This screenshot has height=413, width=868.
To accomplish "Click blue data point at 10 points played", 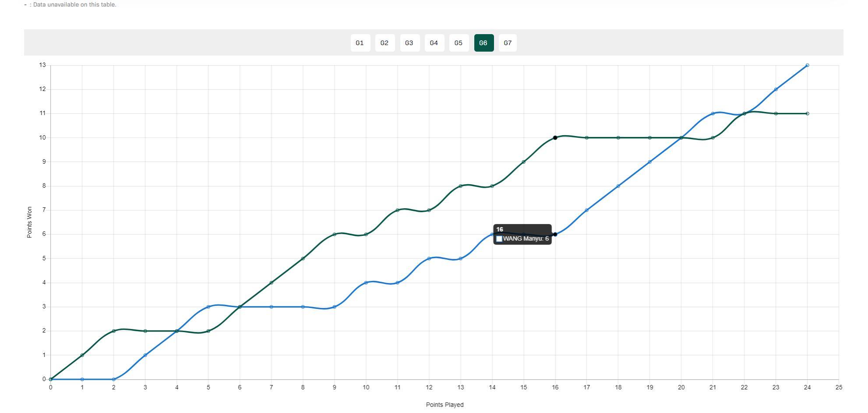I will [366, 283].
